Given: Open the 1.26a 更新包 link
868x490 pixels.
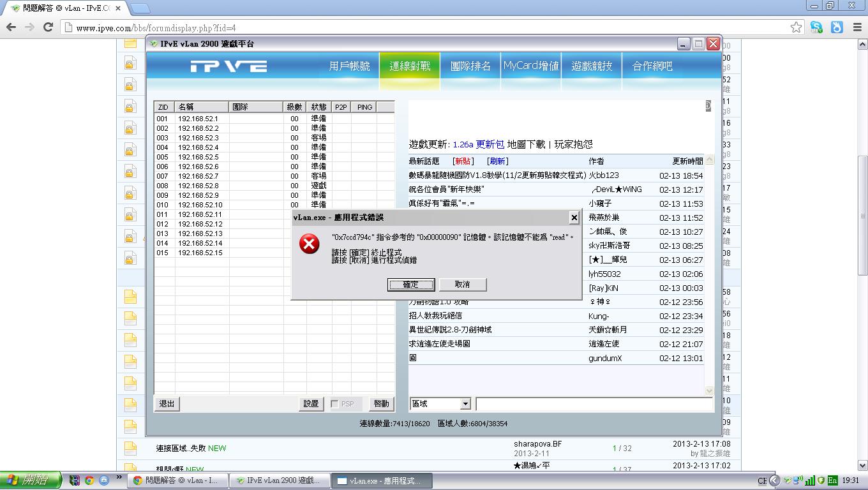Looking at the screenshot, I should click(x=478, y=145).
